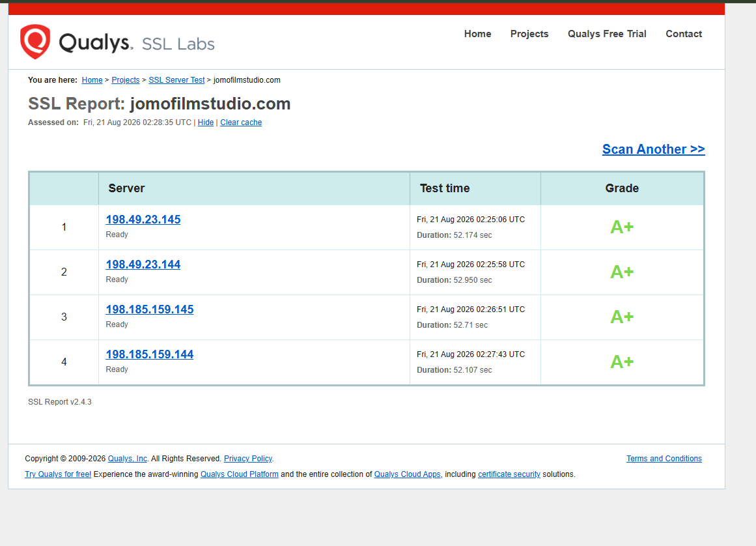Go to SSL Server Test breadcrumb
This screenshot has height=546, width=756.
176,80
